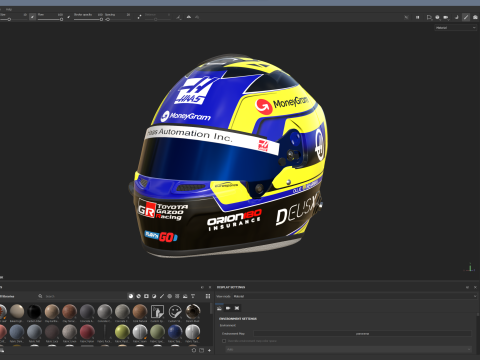480x360 pixels.
Task: Filter assets by Textures grid icon
Action: [x=177, y=296]
